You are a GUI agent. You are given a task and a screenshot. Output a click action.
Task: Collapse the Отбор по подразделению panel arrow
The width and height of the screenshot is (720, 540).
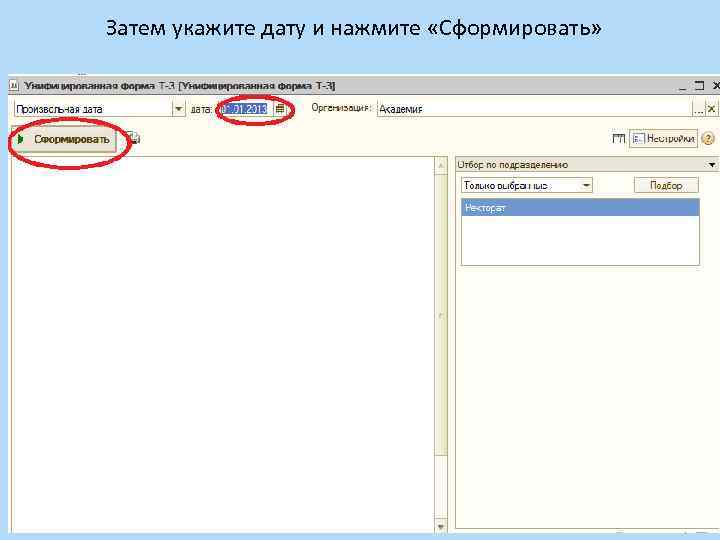pyautogui.click(x=711, y=164)
